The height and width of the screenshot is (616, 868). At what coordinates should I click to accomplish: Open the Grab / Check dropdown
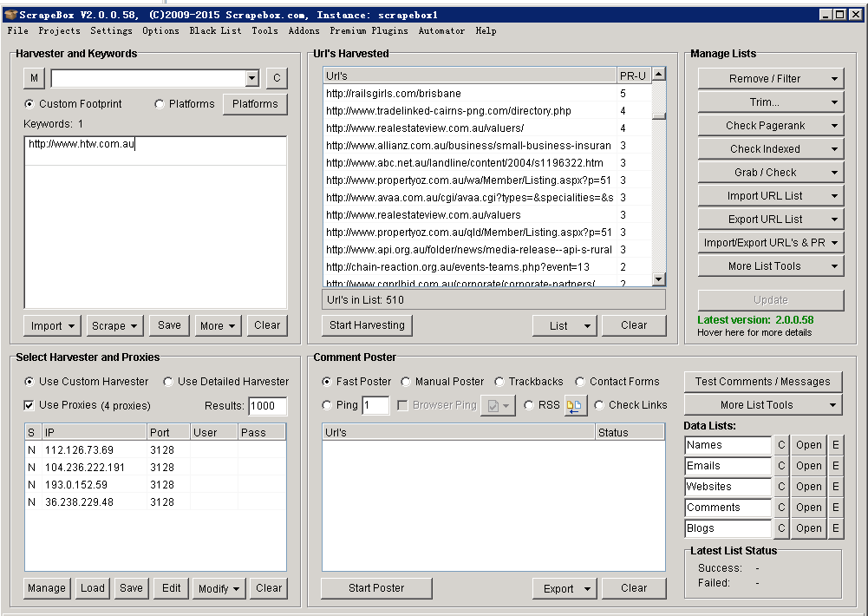point(771,173)
